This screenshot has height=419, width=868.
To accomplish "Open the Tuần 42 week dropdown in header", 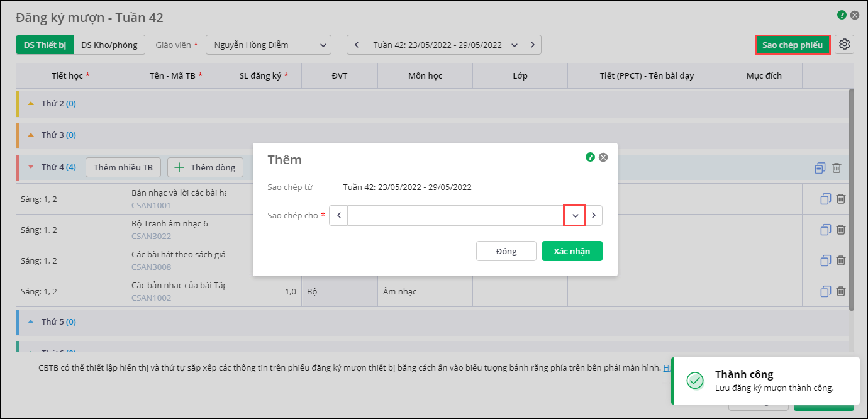I will (x=444, y=45).
